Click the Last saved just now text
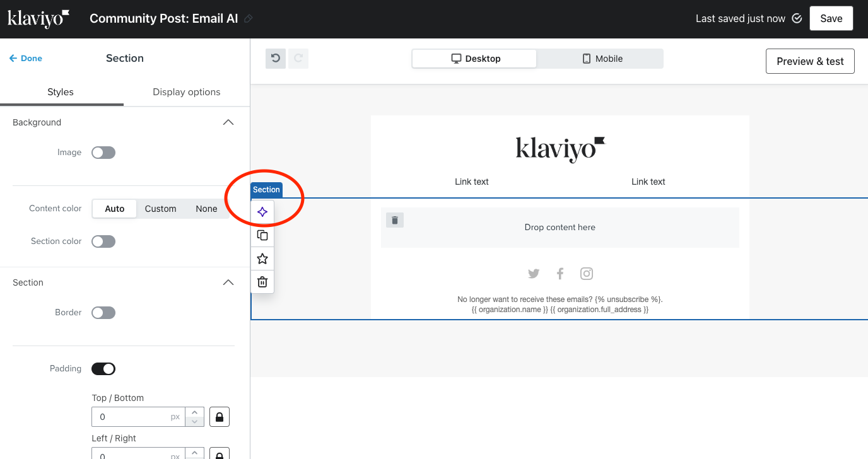 point(741,18)
